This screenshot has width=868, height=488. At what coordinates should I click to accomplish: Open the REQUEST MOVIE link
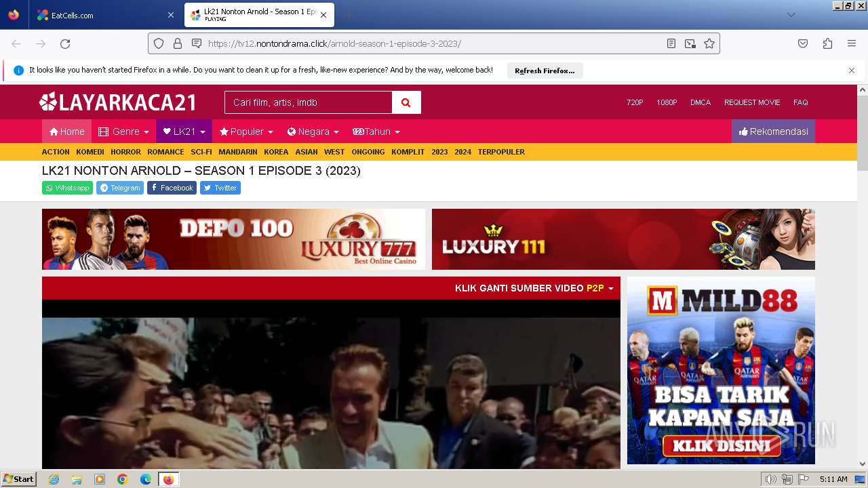(752, 102)
